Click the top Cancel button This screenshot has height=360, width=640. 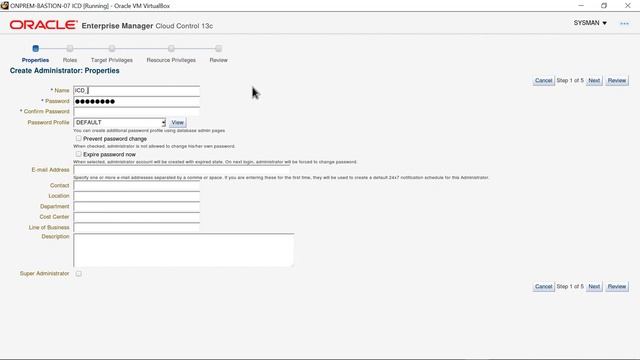(x=543, y=80)
